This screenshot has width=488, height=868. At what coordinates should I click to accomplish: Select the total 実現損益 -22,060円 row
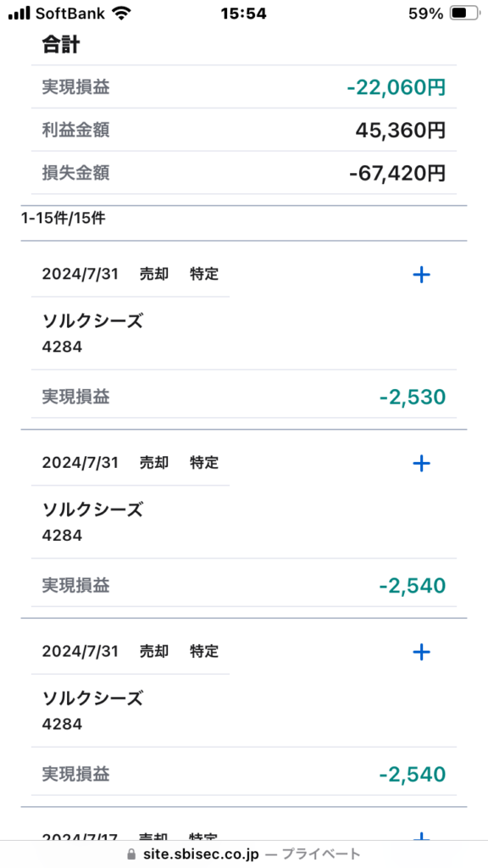click(x=243, y=87)
